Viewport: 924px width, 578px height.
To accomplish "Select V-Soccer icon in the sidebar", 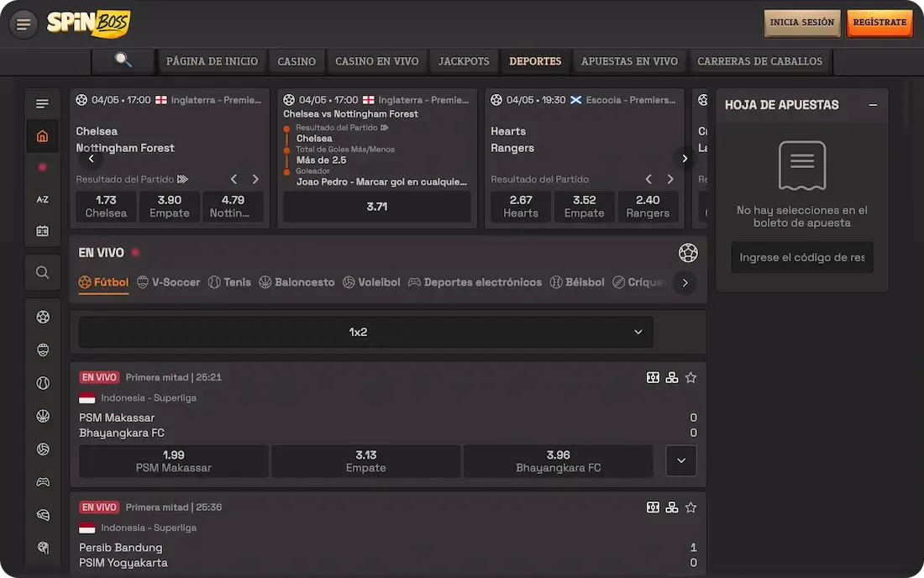I will pyautogui.click(x=43, y=350).
